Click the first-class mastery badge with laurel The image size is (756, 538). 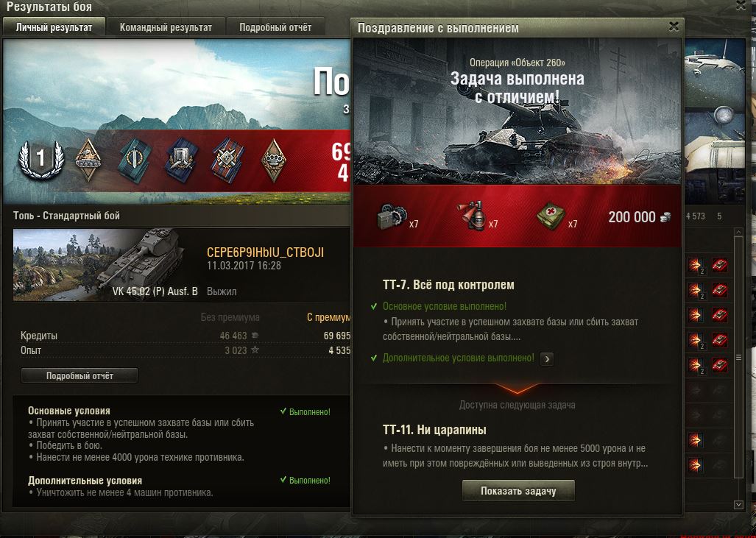[41, 160]
